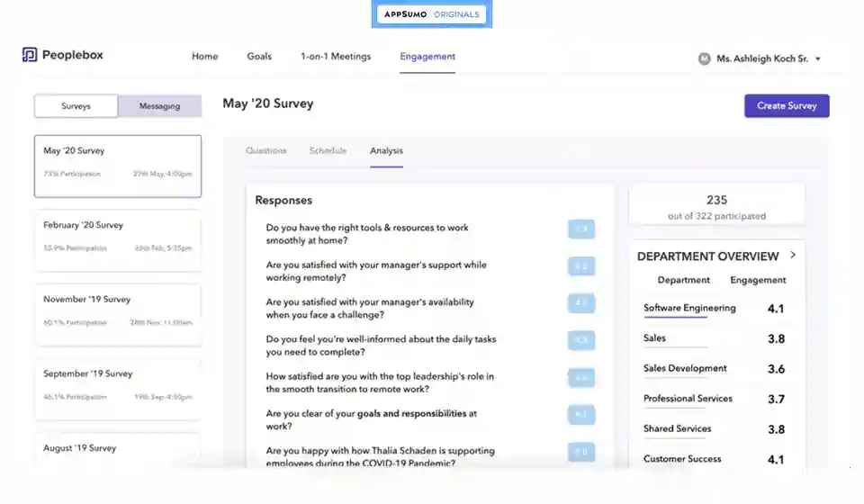Click the user avatar icon
The width and height of the screenshot is (864, 504).
point(704,58)
